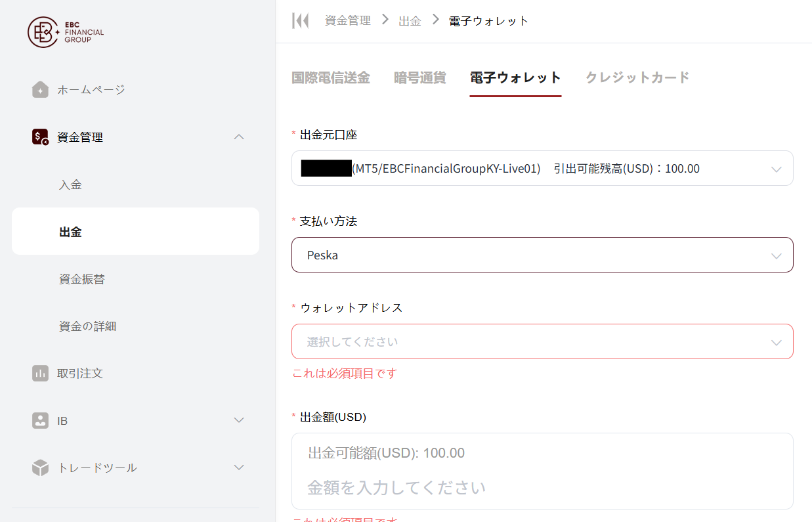812x522 pixels.
Task: Click the 資金管理 sidebar label
Action: [x=80, y=137]
